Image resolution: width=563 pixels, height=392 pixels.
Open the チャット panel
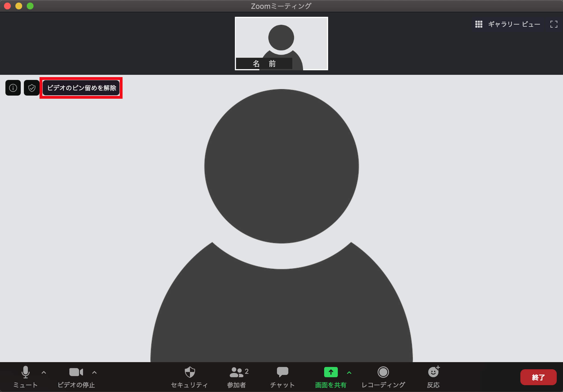coord(282,377)
